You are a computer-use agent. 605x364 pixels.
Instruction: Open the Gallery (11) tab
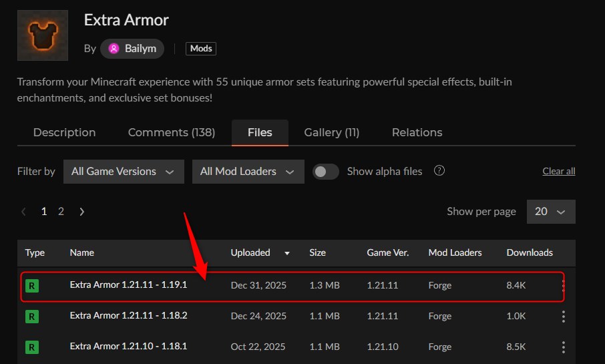click(x=332, y=132)
